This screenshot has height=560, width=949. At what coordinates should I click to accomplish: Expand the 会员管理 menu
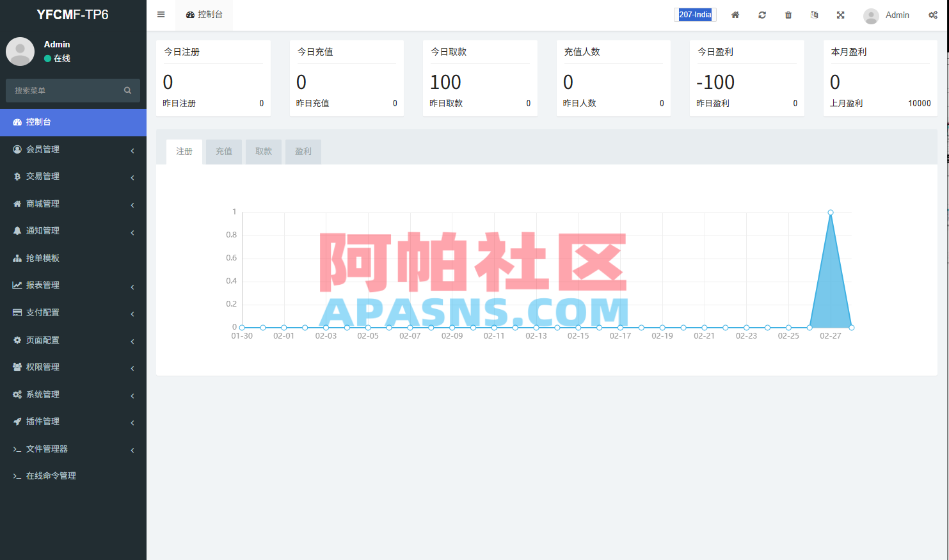(73, 150)
